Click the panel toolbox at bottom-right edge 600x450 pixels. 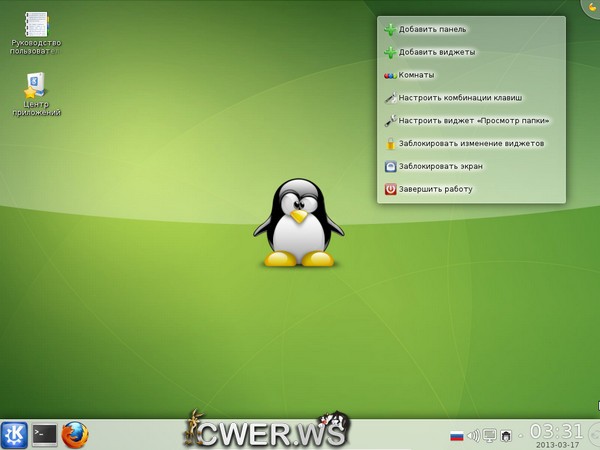point(594,435)
